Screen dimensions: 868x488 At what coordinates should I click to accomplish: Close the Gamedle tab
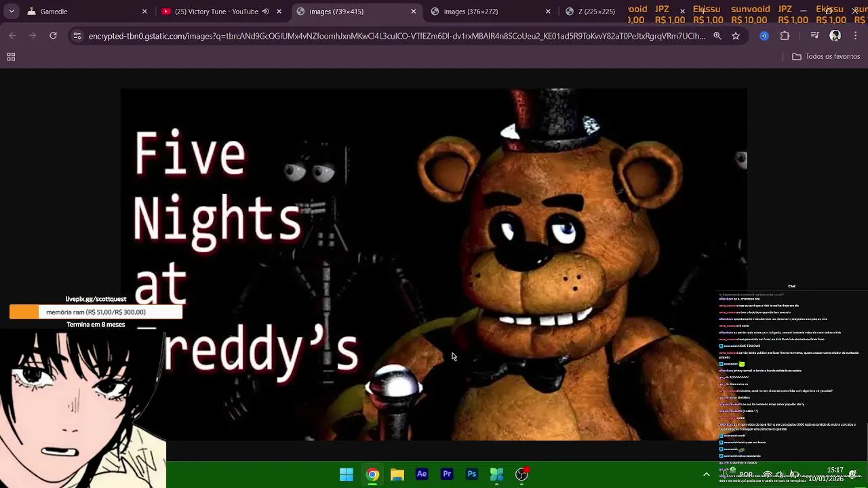click(x=144, y=12)
